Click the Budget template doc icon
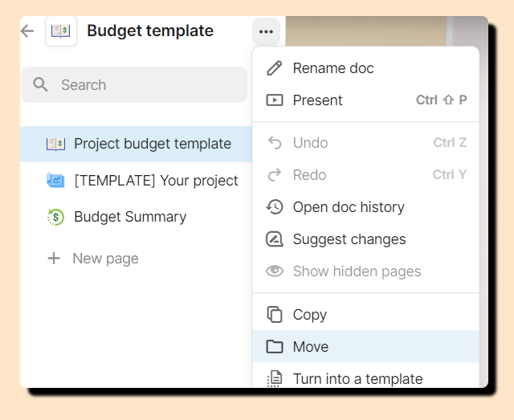 click(61, 31)
